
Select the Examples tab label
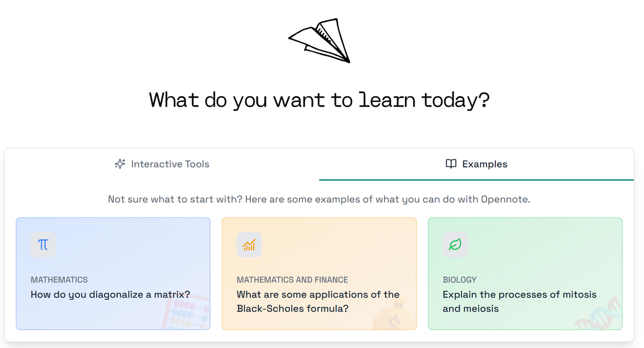(x=485, y=164)
